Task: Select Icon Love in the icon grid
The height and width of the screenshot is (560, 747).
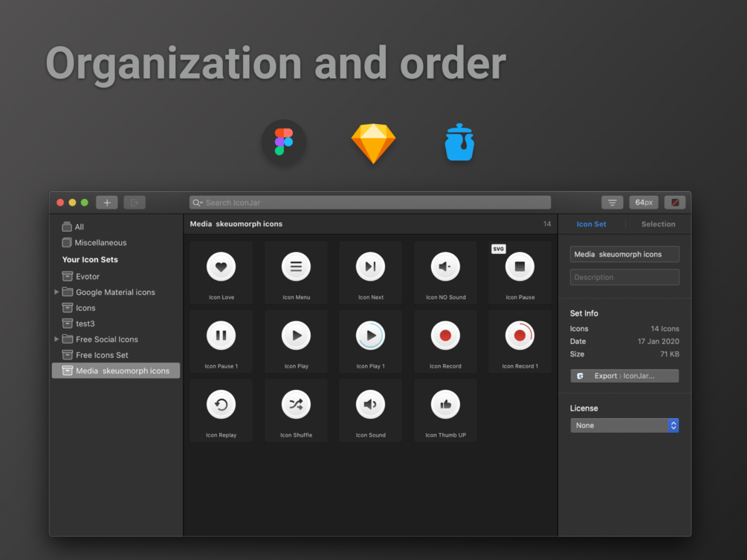Action: coord(221,266)
